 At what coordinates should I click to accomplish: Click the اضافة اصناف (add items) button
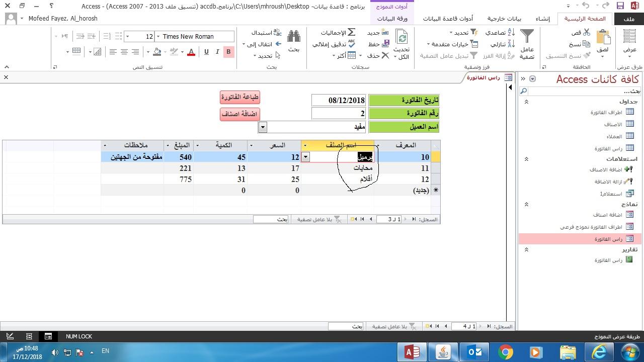240,114
